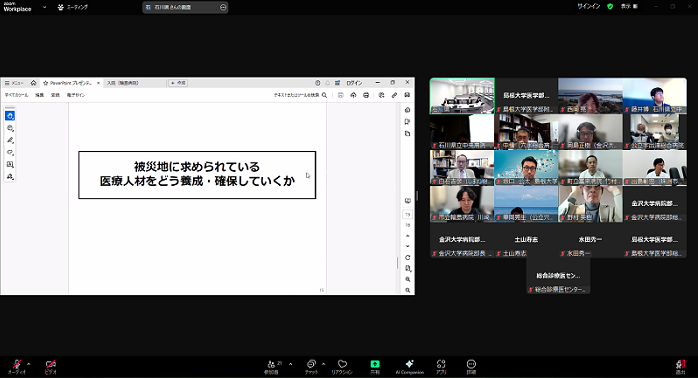Click the green share screen button
This screenshot has width=698, height=378.
click(x=375, y=367)
